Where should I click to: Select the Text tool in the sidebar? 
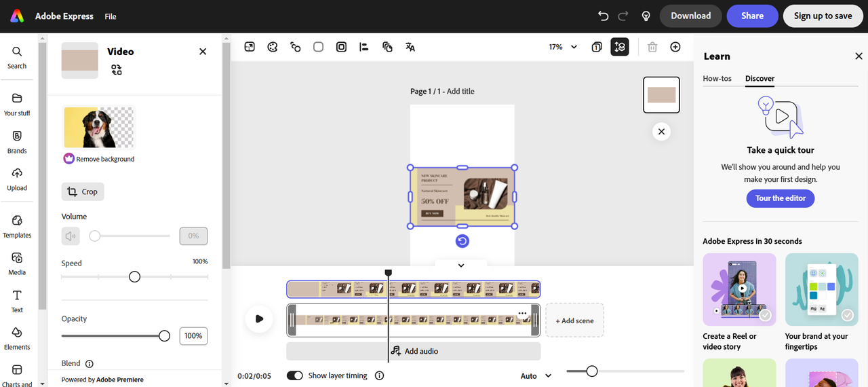17,301
